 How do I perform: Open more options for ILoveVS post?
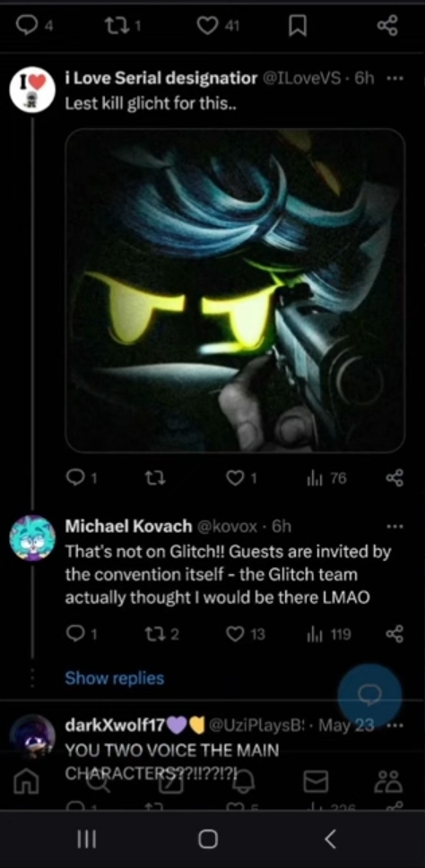click(395, 79)
